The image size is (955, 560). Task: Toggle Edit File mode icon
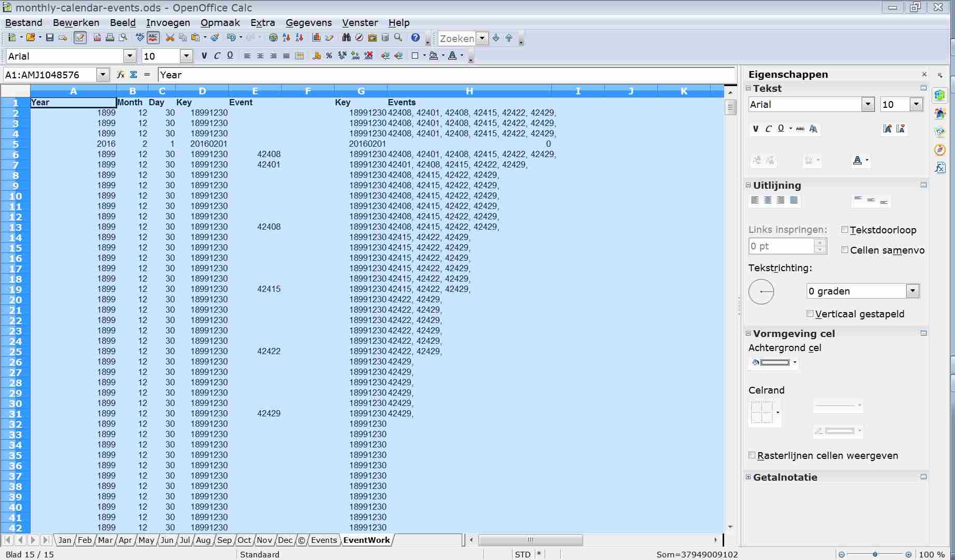tap(80, 38)
